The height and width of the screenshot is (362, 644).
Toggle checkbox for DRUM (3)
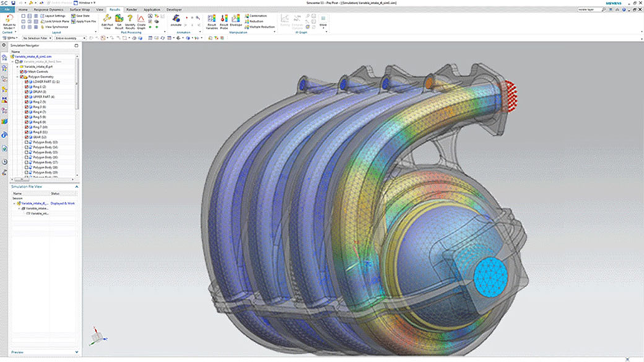click(27, 92)
